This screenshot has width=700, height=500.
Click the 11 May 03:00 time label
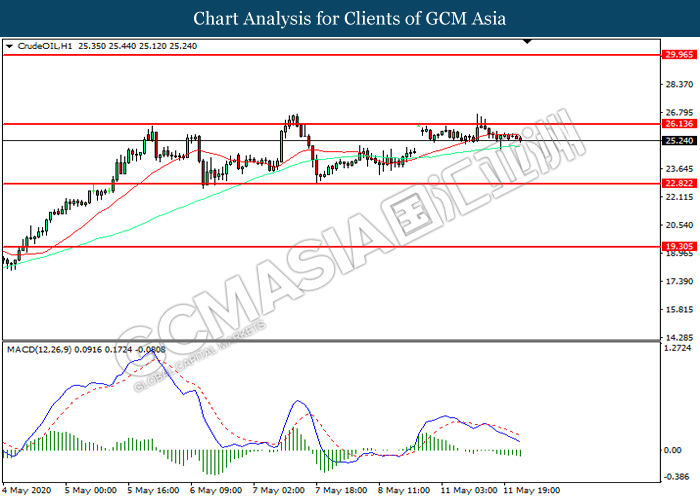(x=469, y=490)
